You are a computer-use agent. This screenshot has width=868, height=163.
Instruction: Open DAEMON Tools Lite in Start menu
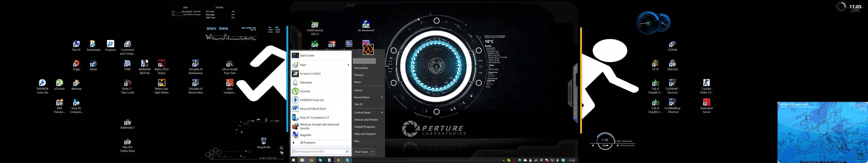click(x=321, y=100)
